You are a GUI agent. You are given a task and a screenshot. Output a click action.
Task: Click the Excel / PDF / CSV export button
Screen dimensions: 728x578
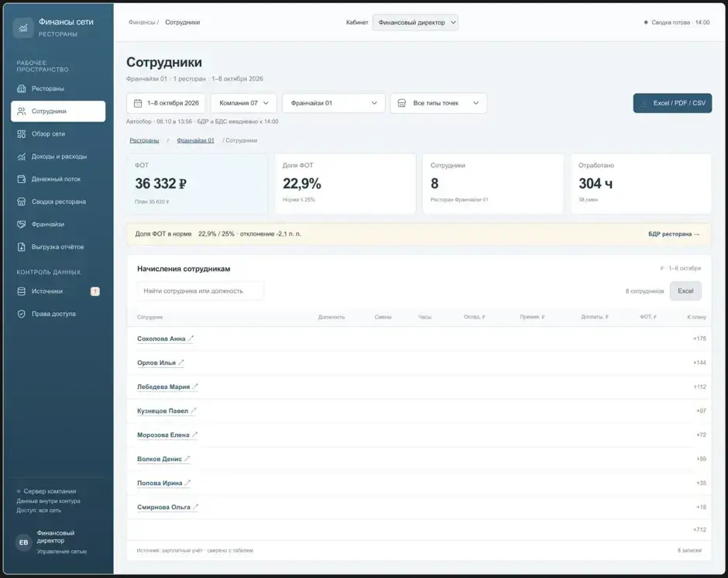pos(672,103)
